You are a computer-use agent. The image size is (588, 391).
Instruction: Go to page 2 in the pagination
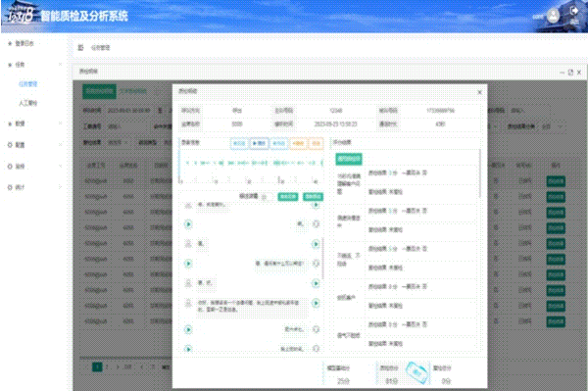click(x=107, y=367)
